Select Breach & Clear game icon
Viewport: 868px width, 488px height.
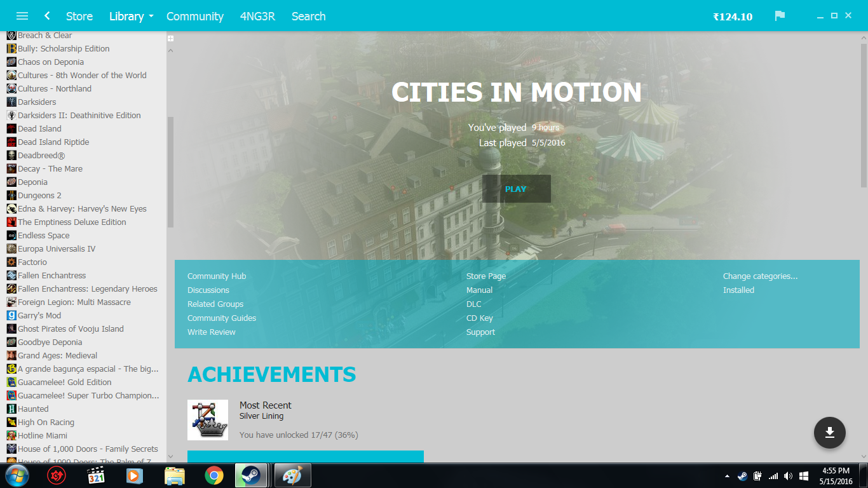pyautogui.click(x=11, y=36)
